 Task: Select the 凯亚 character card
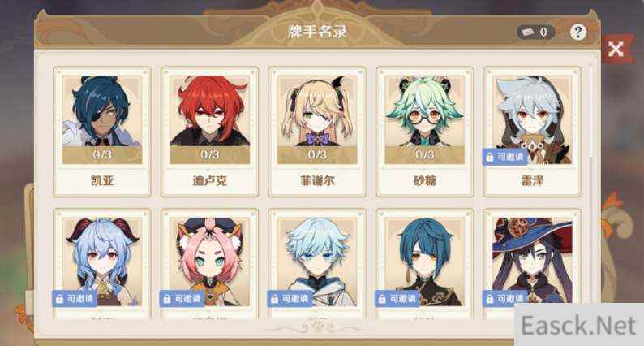click(102, 132)
